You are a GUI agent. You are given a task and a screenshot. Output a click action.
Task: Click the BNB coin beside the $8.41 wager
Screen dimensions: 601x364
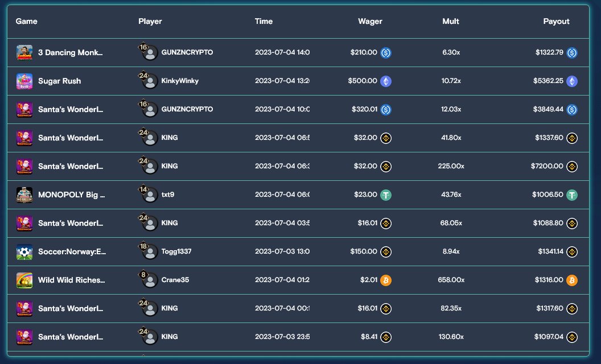pyautogui.click(x=386, y=337)
